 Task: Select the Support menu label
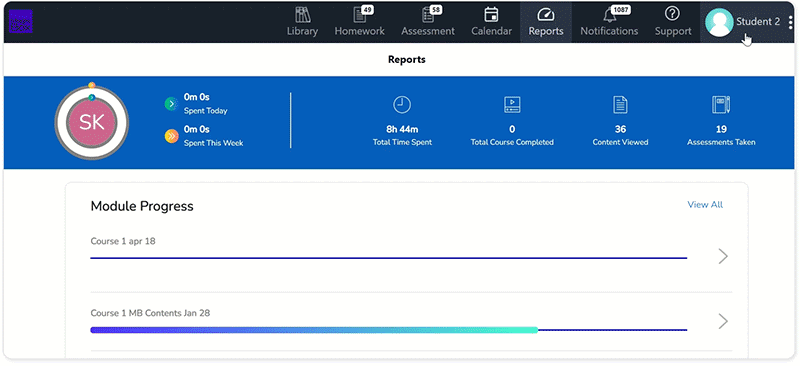pyautogui.click(x=673, y=31)
